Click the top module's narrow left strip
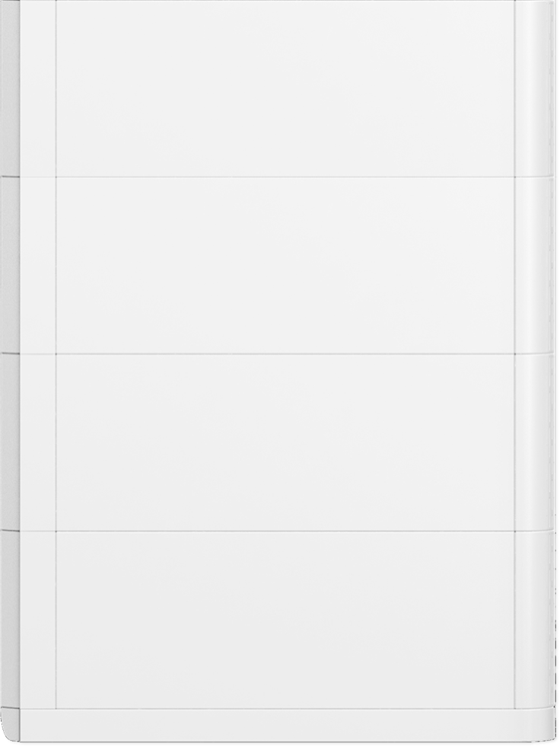This screenshot has width=560, height=747. 37,88
